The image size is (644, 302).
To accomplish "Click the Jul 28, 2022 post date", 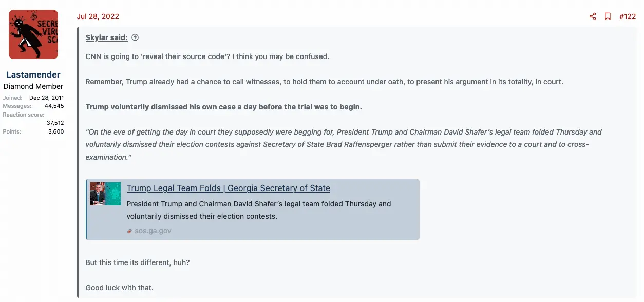I will pyautogui.click(x=98, y=16).
